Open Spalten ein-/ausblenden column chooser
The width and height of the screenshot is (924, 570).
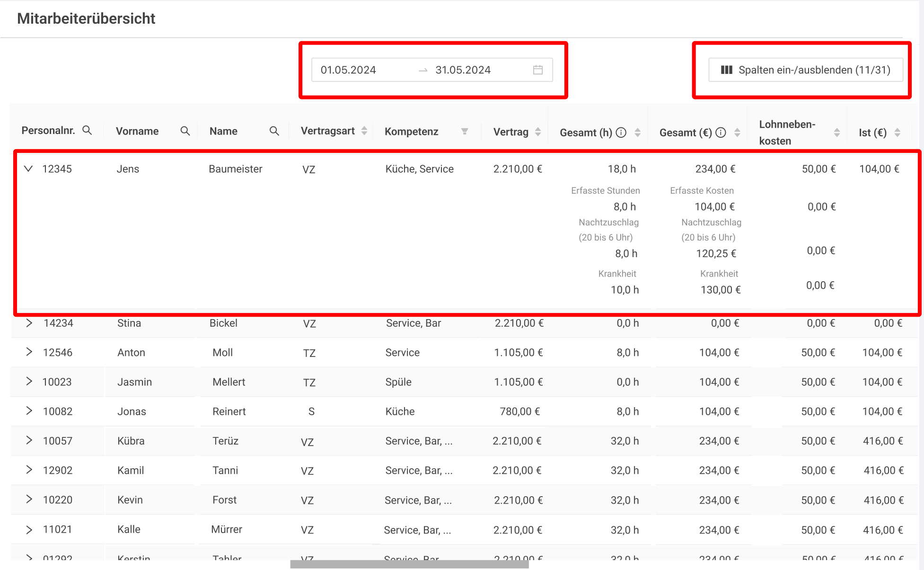(x=805, y=70)
